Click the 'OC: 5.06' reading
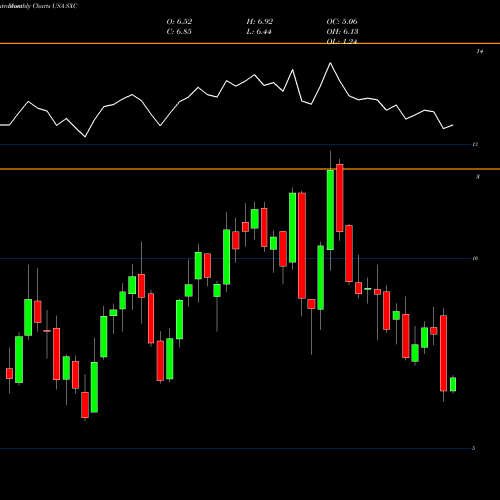 (342, 22)
